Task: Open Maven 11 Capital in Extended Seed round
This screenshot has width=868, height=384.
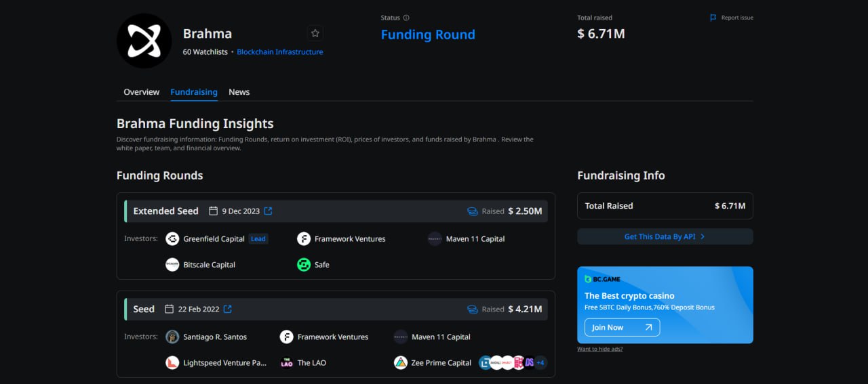Action: coord(475,239)
